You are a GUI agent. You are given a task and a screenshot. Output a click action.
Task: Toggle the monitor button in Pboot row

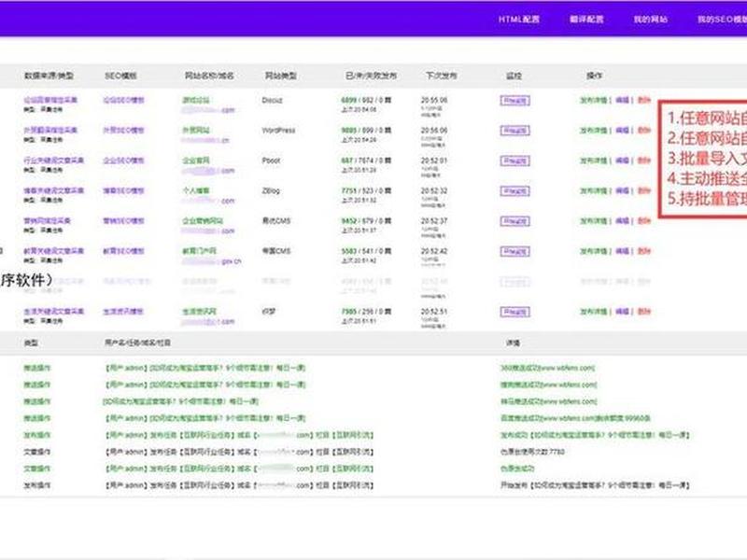pyautogui.click(x=514, y=161)
